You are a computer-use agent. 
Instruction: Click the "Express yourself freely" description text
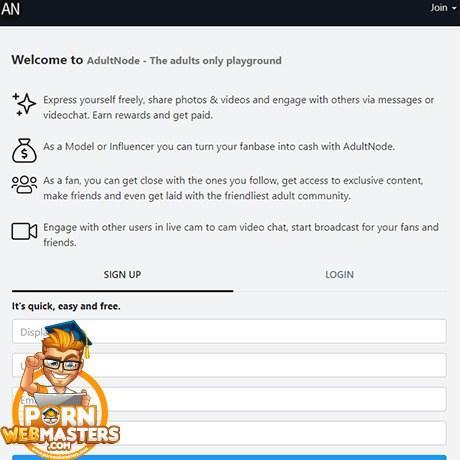[x=238, y=107]
